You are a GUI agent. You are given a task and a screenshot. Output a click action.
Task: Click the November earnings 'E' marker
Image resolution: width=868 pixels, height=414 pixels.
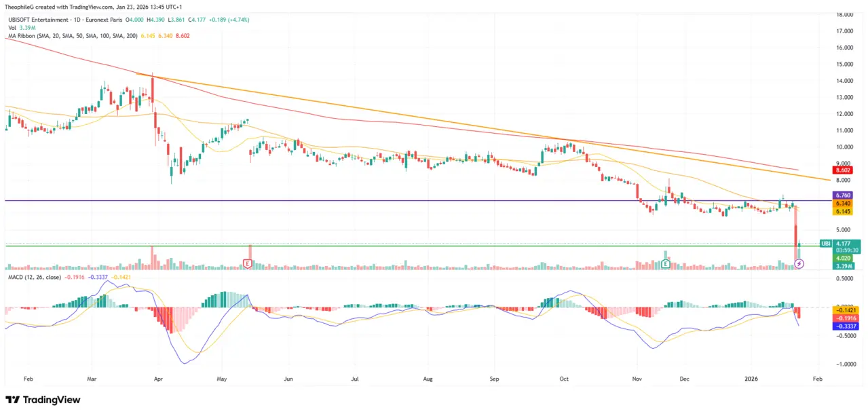[666, 263]
